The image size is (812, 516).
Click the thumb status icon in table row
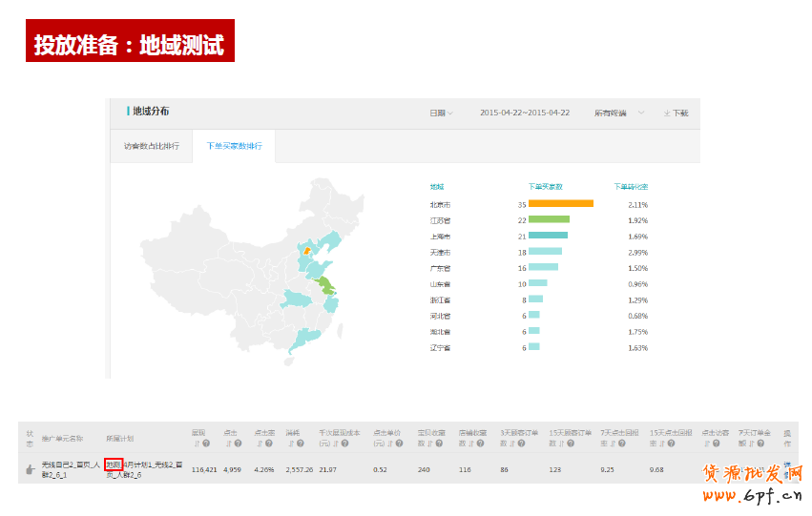30,469
